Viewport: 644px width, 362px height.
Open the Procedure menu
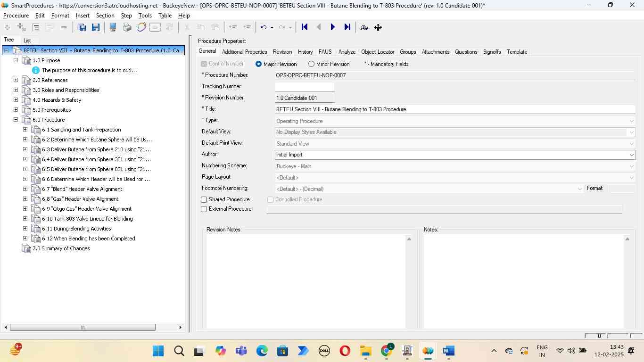16,16
